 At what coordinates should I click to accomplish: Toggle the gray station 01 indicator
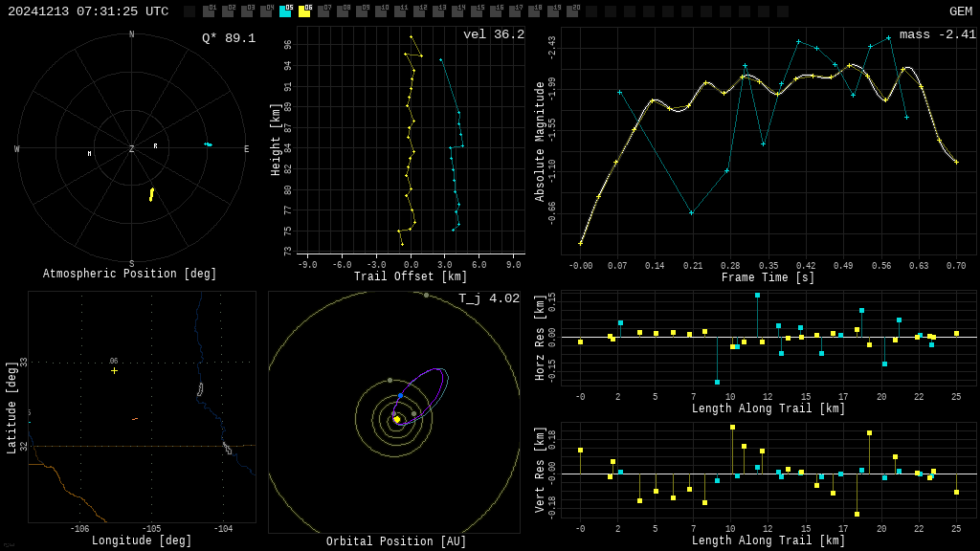coord(209,11)
